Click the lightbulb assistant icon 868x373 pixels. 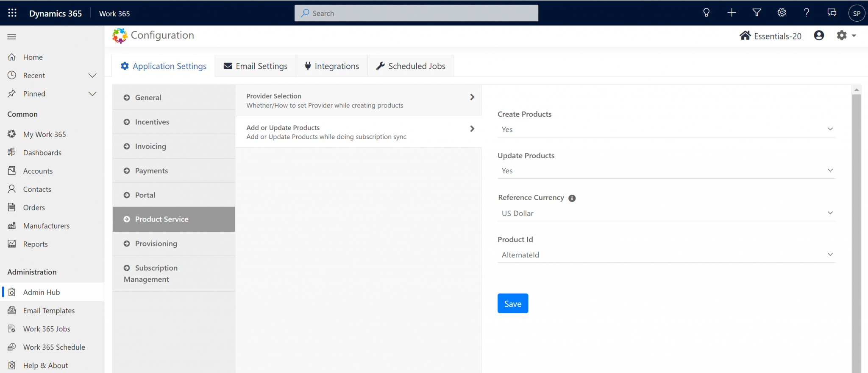[x=706, y=13]
